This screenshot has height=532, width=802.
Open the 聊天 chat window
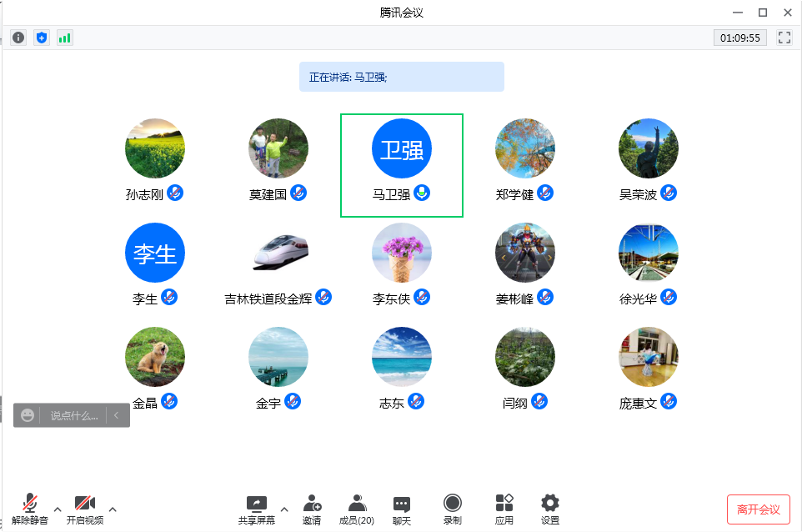pyautogui.click(x=402, y=509)
